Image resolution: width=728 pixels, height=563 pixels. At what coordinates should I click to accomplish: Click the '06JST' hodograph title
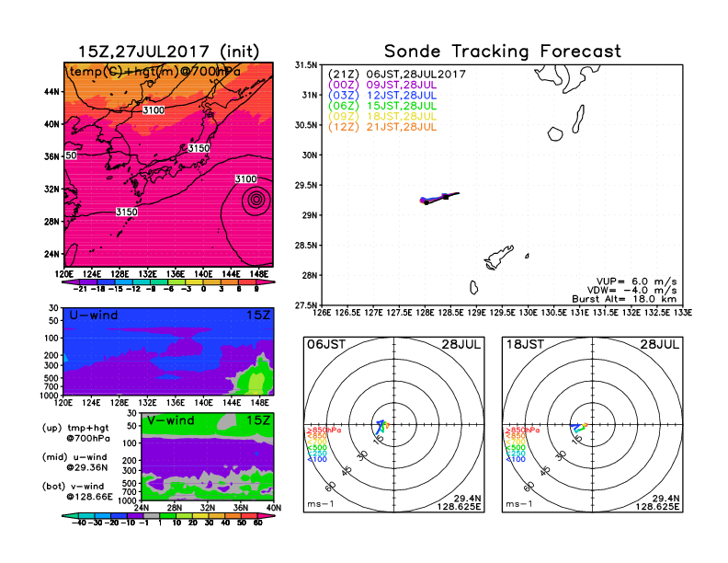pyautogui.click(x=326, y=345)
